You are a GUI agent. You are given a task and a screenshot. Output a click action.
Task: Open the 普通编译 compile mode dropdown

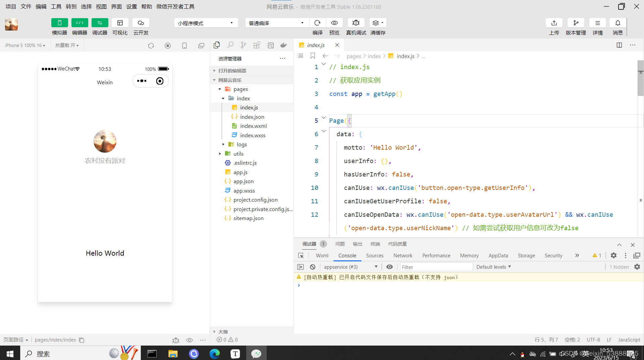click(277, 23)
